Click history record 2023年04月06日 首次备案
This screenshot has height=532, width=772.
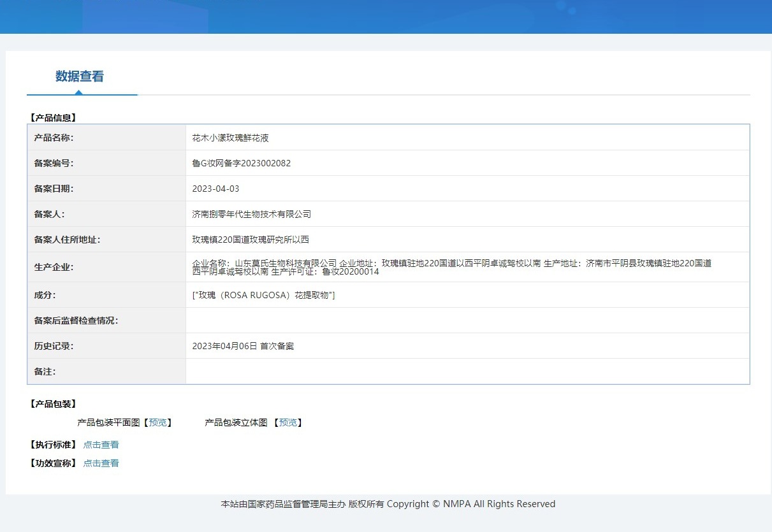(x=243, y=346)
